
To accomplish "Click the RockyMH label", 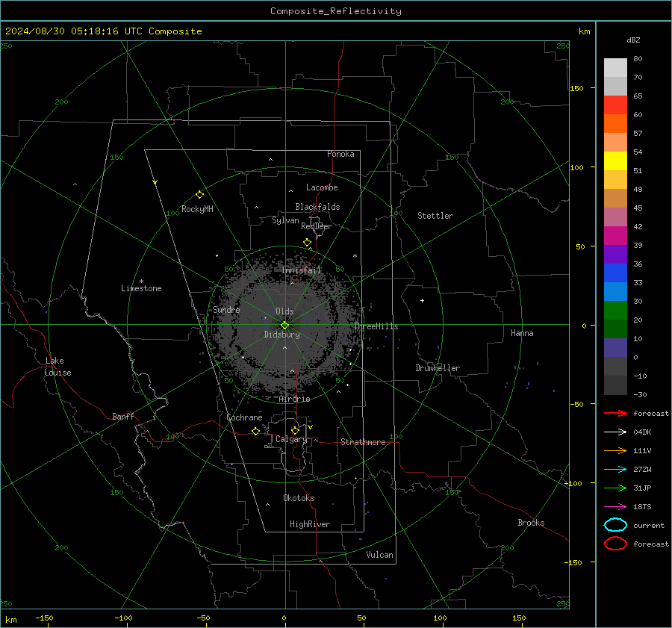I will (x=197, y=209).
